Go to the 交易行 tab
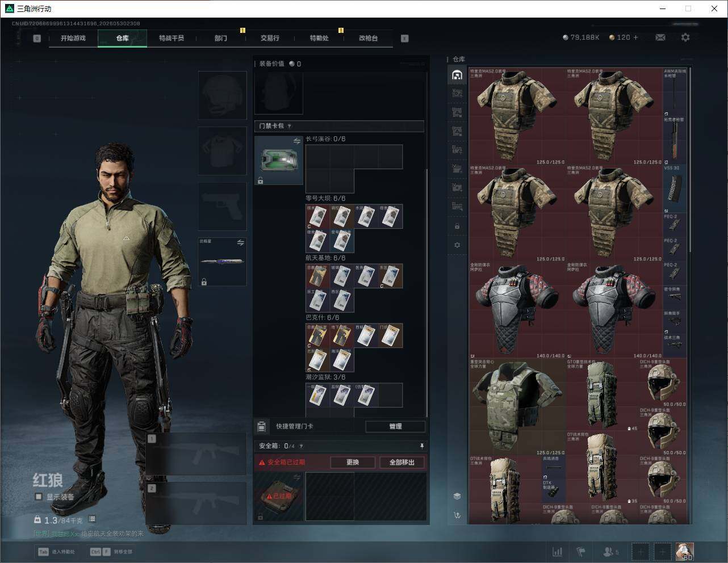Viewport: 728px width, 563px height. (x=270, y=38)
